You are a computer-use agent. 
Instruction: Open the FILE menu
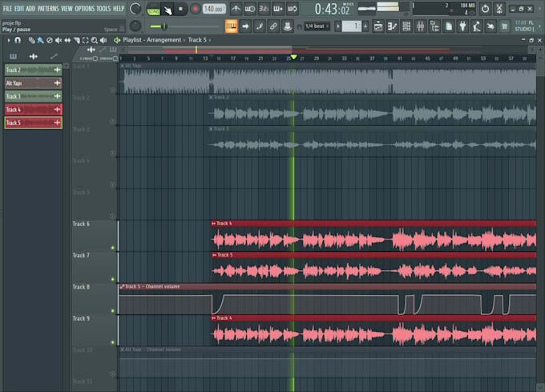point(7,9)
